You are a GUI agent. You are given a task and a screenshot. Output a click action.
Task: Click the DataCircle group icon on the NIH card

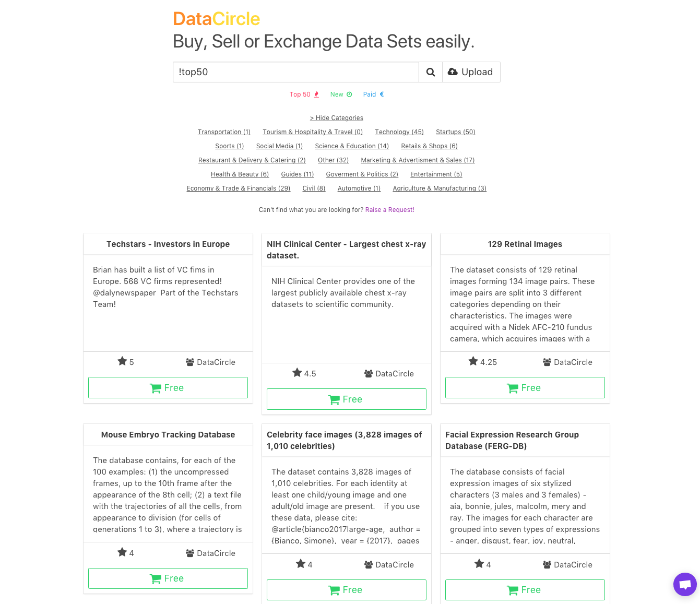tap(369, 374)
